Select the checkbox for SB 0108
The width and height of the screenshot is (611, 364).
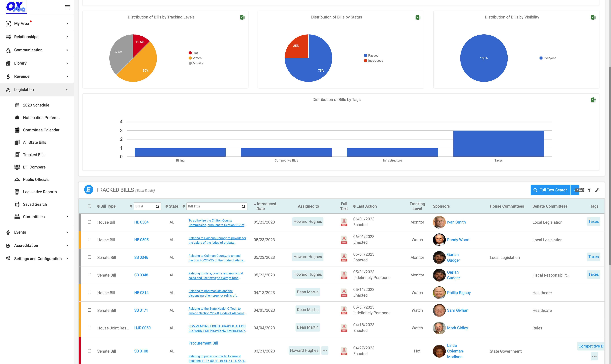click(89, 351)
